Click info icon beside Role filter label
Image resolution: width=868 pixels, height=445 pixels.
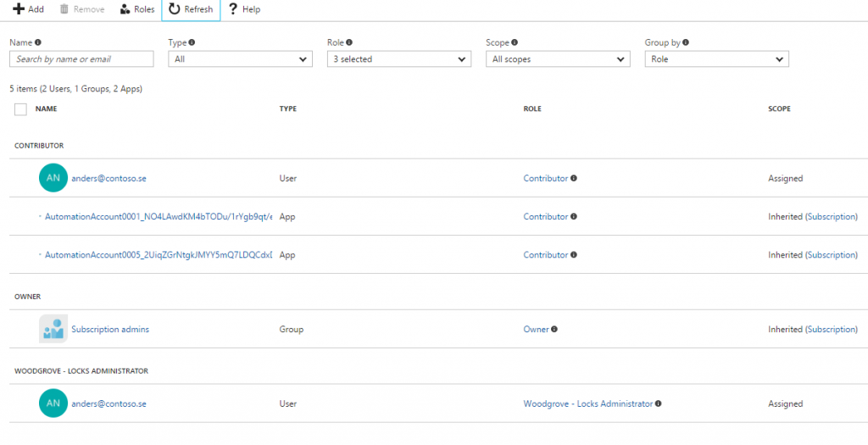pos(349,42)
